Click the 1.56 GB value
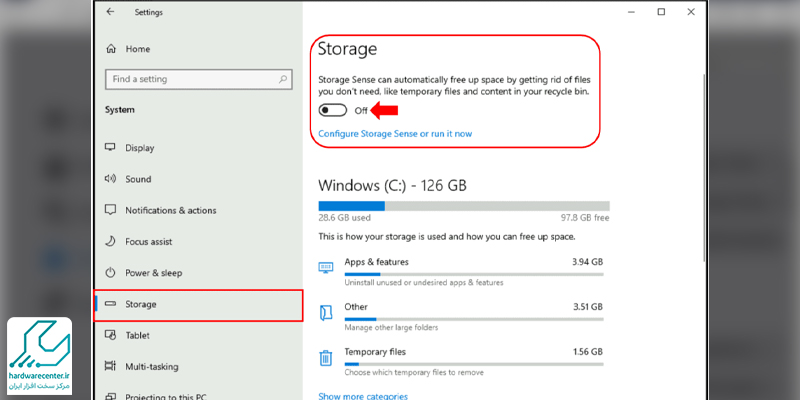The image size is (800, 400). click(587, 352)
